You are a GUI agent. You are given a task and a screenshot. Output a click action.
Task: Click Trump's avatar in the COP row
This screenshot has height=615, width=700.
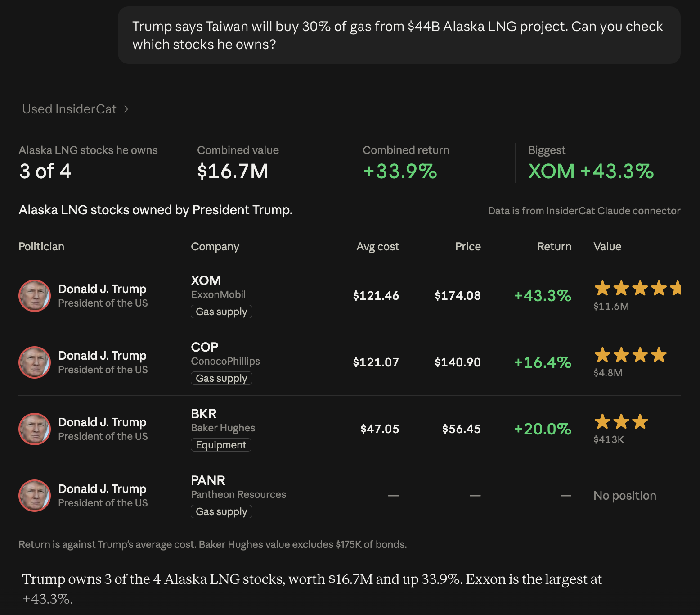coord(35,362)
